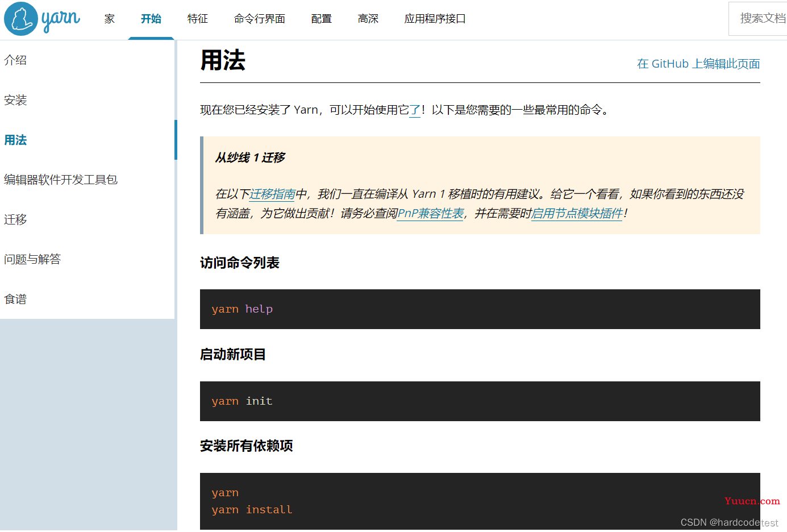Image resolution: width=787 pixels, height=532 pixels.
Task: Go to the 配置 (Configuration) nav item
Action: click(322, 19)
